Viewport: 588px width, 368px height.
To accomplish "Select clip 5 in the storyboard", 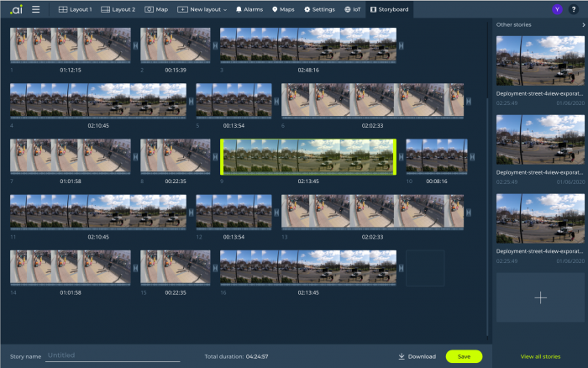I will [234, 101].
